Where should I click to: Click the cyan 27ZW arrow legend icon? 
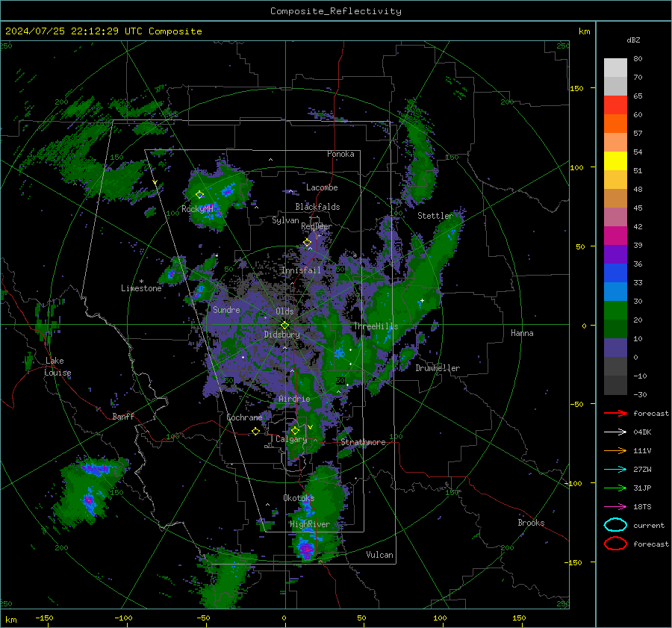(x=615, y=470)
